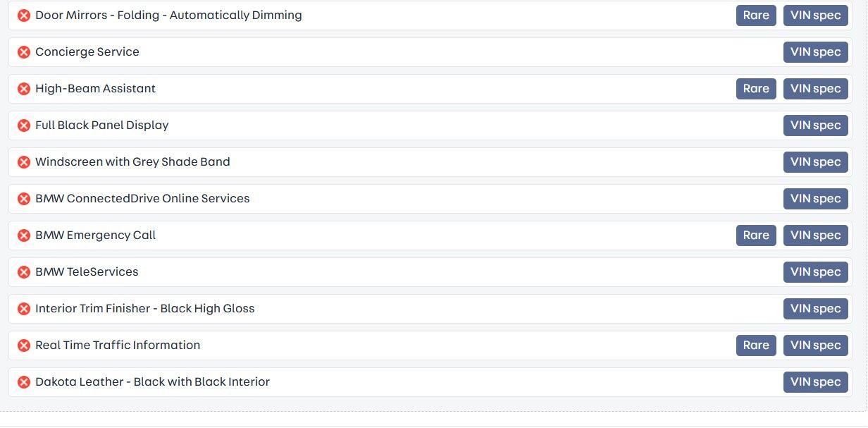The height and width of the screenshot is (428, 868).
Task: Click Rare badge on Real Time Traffic Information
Action: 756,346
